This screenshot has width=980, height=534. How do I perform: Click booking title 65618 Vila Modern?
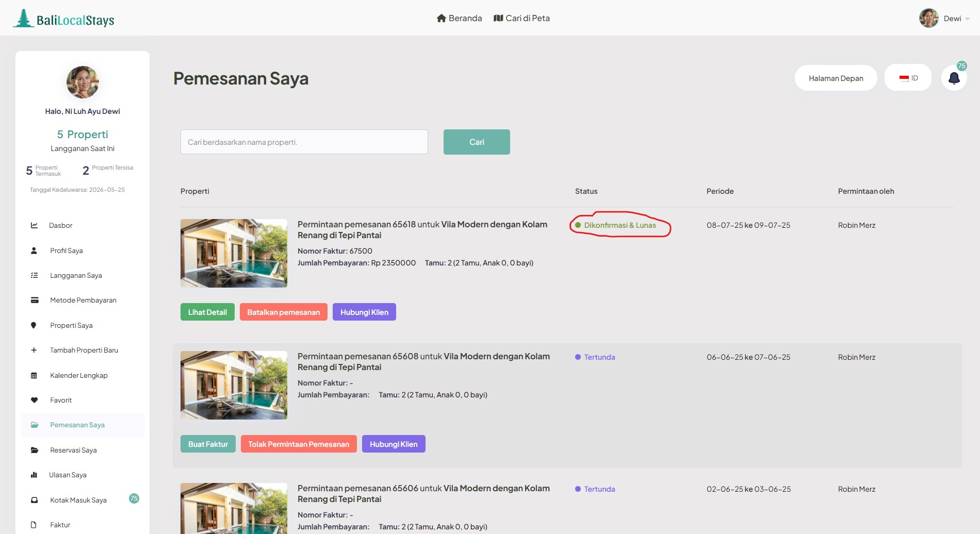point(422,230)
